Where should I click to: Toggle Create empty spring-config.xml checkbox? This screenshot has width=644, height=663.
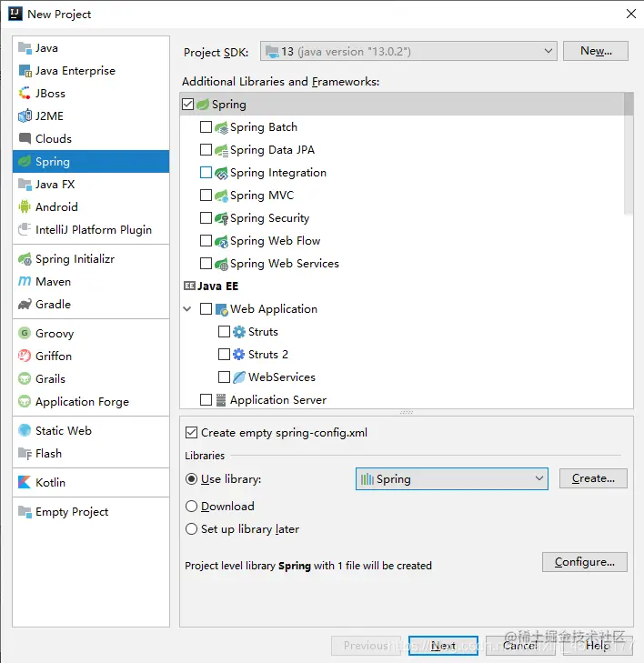[192, 433]
